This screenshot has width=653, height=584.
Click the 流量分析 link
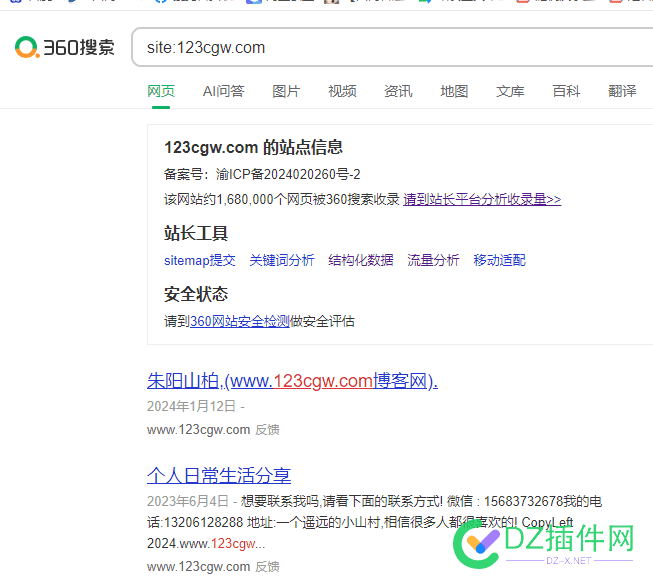tap(433, 260)
